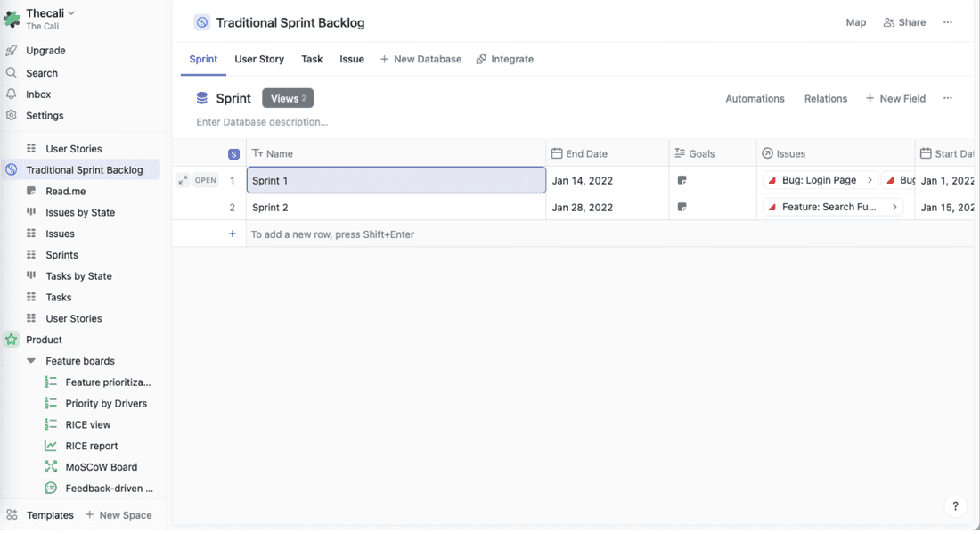
Task: Click the New Field button
Action: click(896, 98)
